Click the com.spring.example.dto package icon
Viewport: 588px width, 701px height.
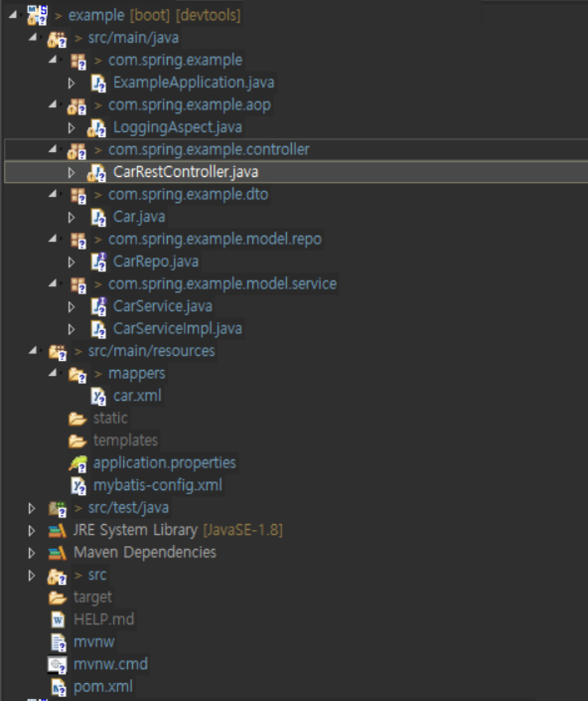click(x=78, y=195)
